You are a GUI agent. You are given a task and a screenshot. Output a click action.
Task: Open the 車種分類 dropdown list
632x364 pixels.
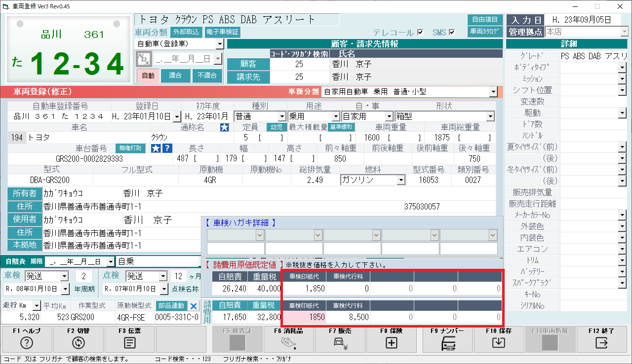click(x=493, y=92)
